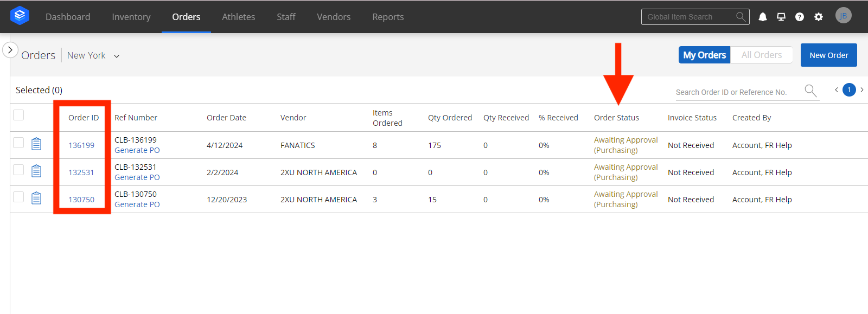Screen dimensions: 868x314
Task: Click the app logo in top-left
Action: point(20,16)
